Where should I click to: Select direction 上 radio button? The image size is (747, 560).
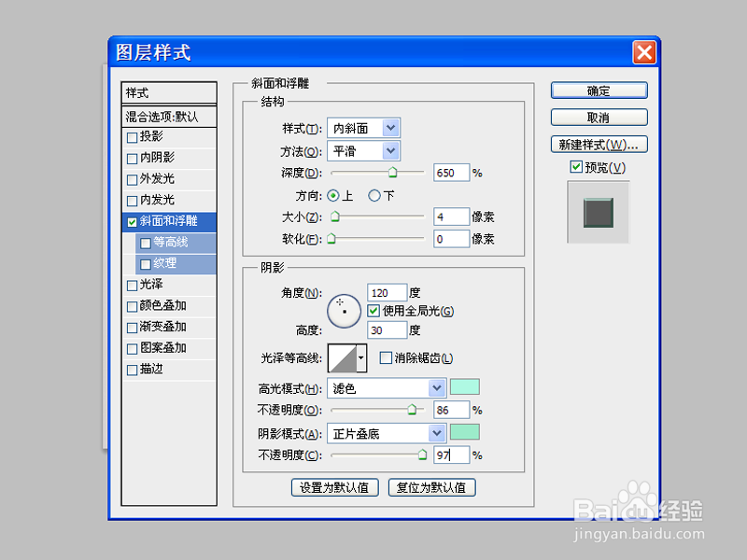[x=333, y=196]
